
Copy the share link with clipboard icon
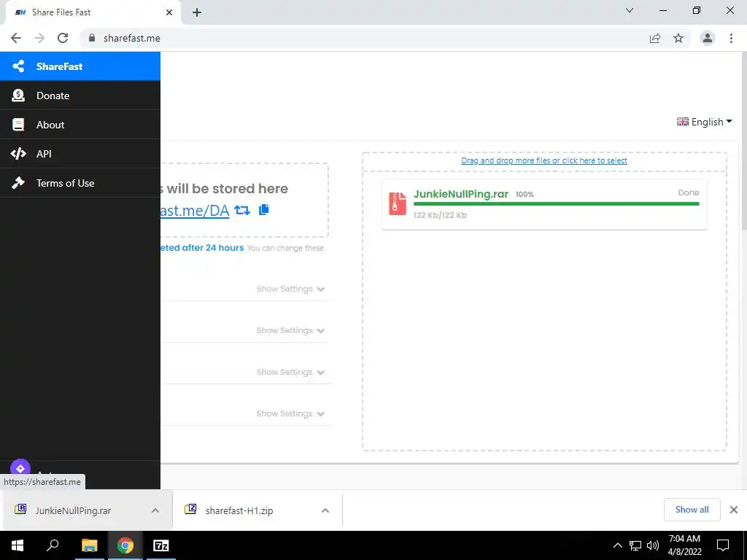point(264,209)
